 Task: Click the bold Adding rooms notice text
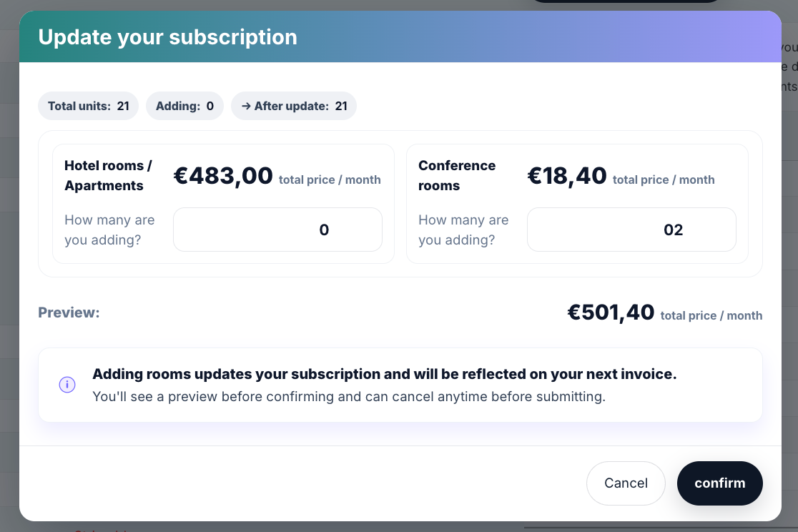pyautogui.click(x=384, y=374)
